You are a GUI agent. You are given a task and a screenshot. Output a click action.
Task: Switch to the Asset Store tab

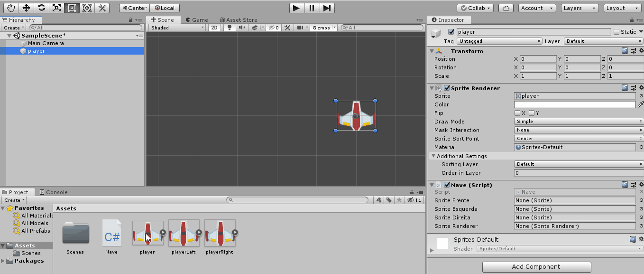[239, 20]
